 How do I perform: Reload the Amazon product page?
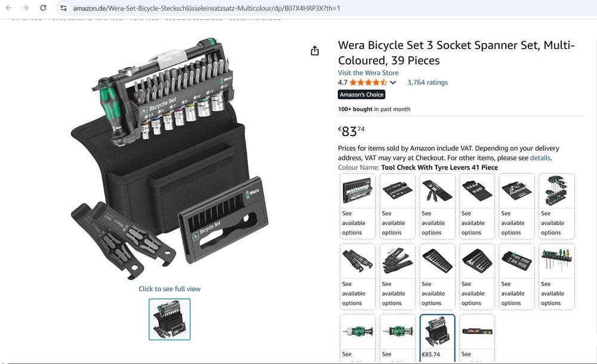tap(43, 8)
